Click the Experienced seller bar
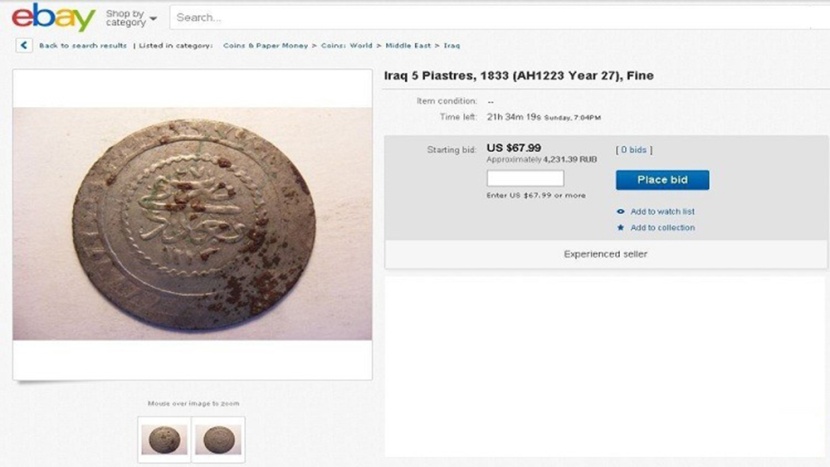 pos(606,254)
